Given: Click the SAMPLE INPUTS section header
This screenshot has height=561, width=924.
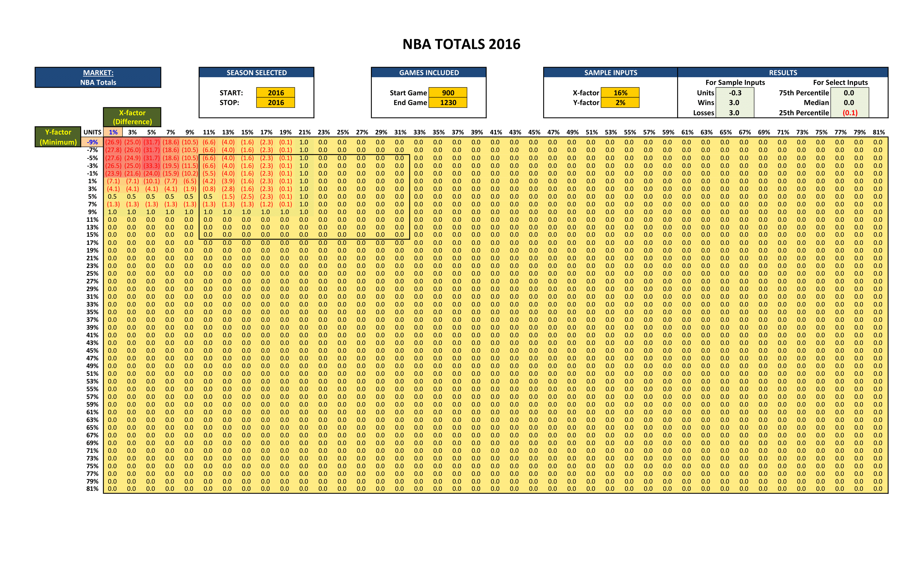Looking at the screenshot, I should pyautogui.click(x=610, y=73).
